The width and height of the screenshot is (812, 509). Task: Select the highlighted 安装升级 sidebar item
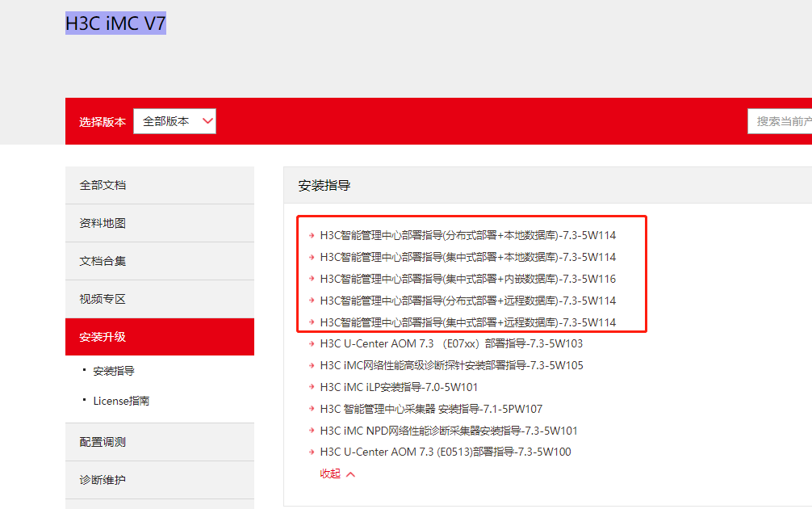click(160, 337)
